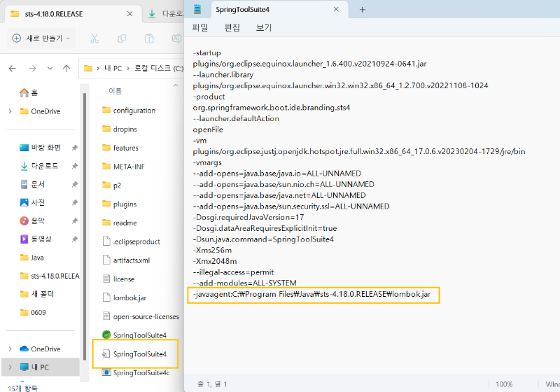Click the Paste clipboard icon in Explorer toolbar
This screenshot has height=392, width=560.
click(149, 38)
